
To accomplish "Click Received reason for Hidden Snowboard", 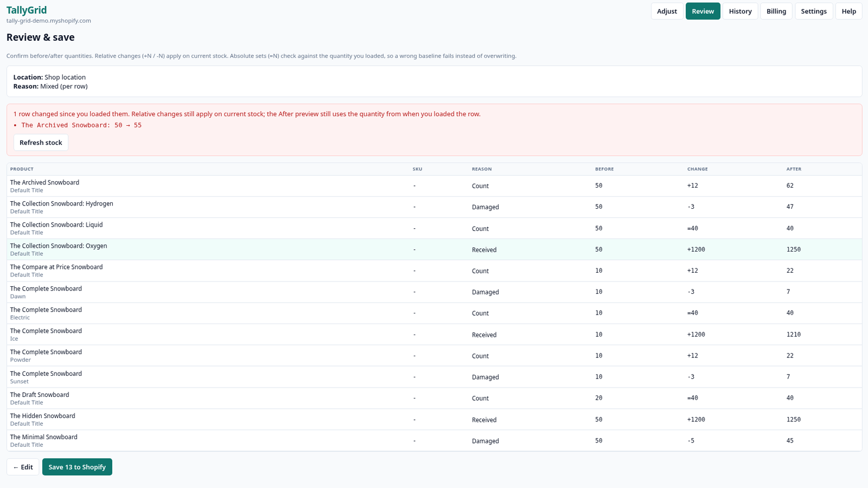I will [484, 420].
